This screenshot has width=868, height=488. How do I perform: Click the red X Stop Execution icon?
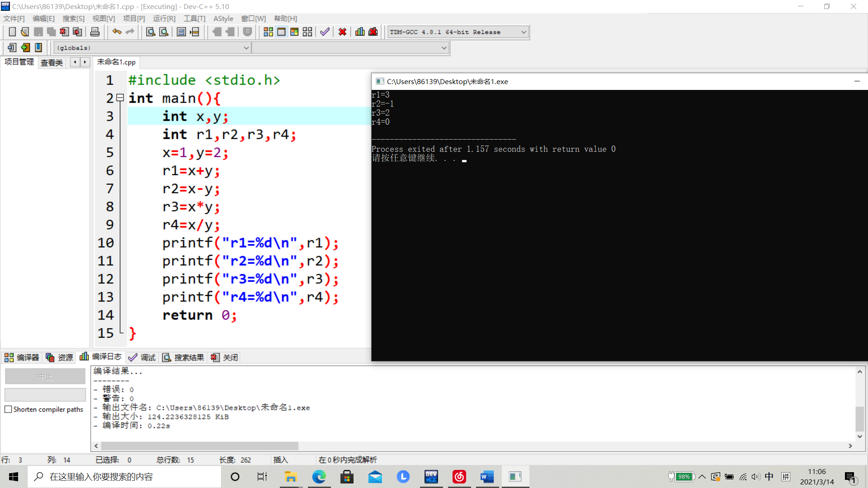(x=342, y=32)
